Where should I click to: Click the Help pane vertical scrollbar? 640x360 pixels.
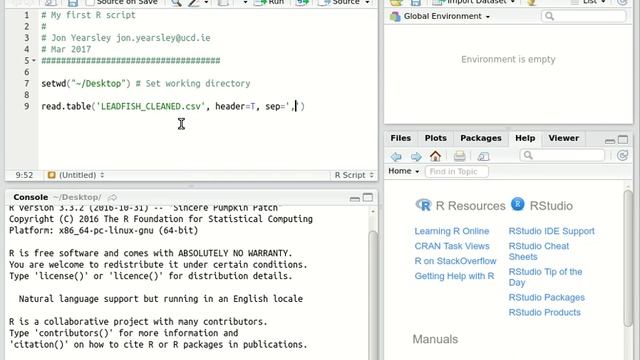click(628, 258)
